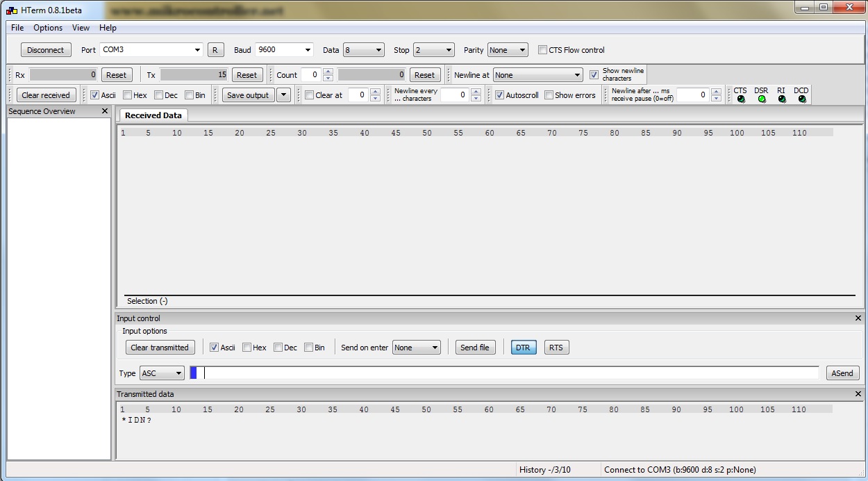The height and width of the screenshot is (481, 868).
Task: Open the Help menu
Action: [108, 28]
